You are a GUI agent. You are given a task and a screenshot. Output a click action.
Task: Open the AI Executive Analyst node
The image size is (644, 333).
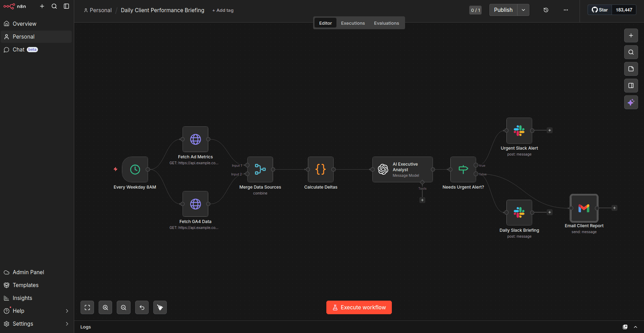tap(402, 169)
